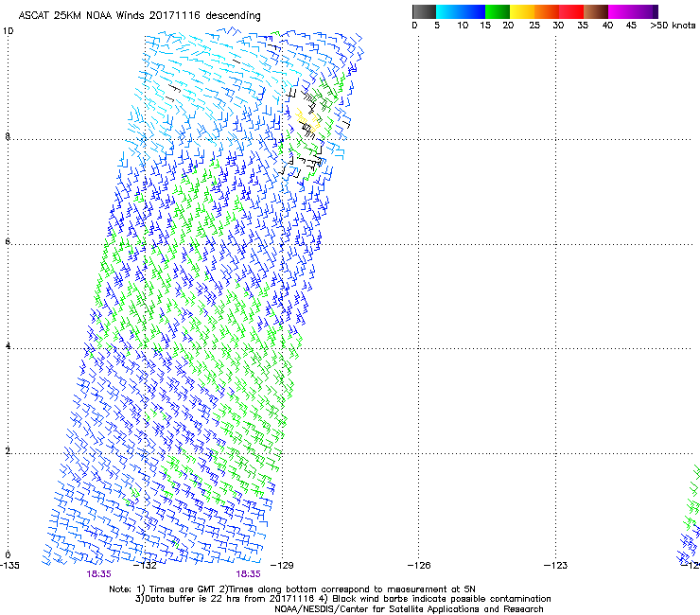The image size is (700, 615).
Task: Click the left purple 18:35 time label
Action: [98, 574]
